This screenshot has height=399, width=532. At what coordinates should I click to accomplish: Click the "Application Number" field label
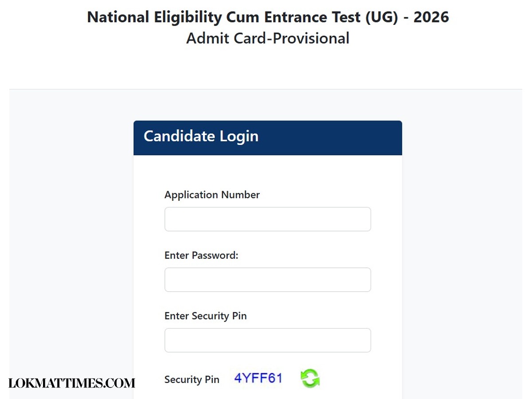click(x=212, y=195)
